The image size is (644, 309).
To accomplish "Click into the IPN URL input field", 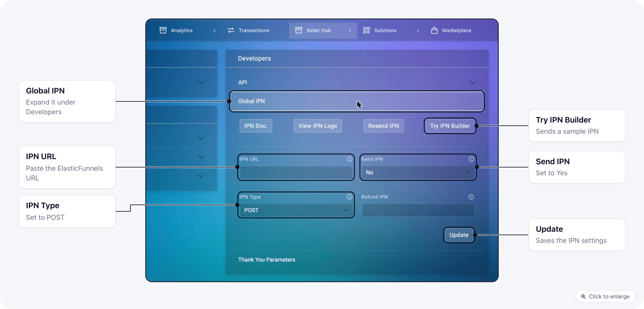I will [296, 172].
